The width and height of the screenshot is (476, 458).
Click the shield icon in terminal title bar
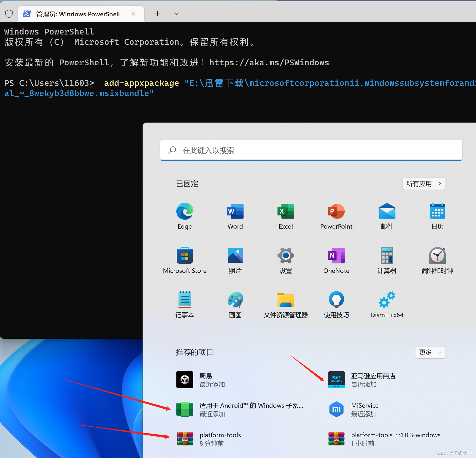[x=9, y=14]
